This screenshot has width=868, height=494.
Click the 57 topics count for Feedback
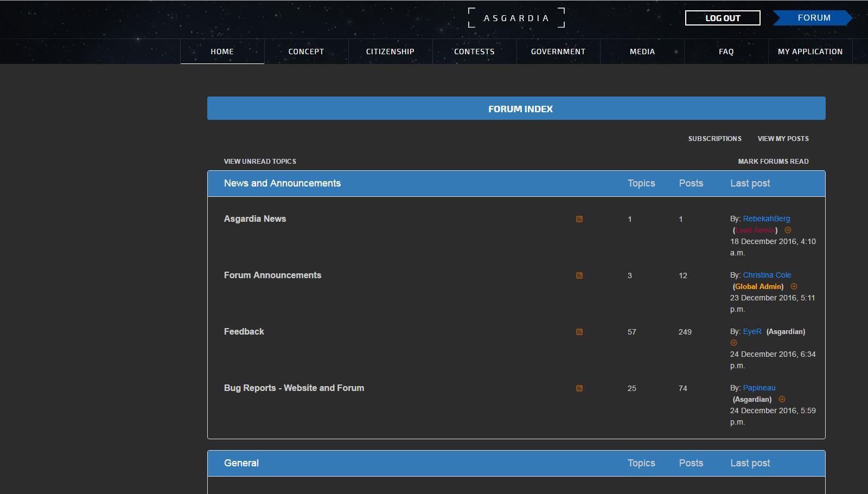(x=632, y=332)
